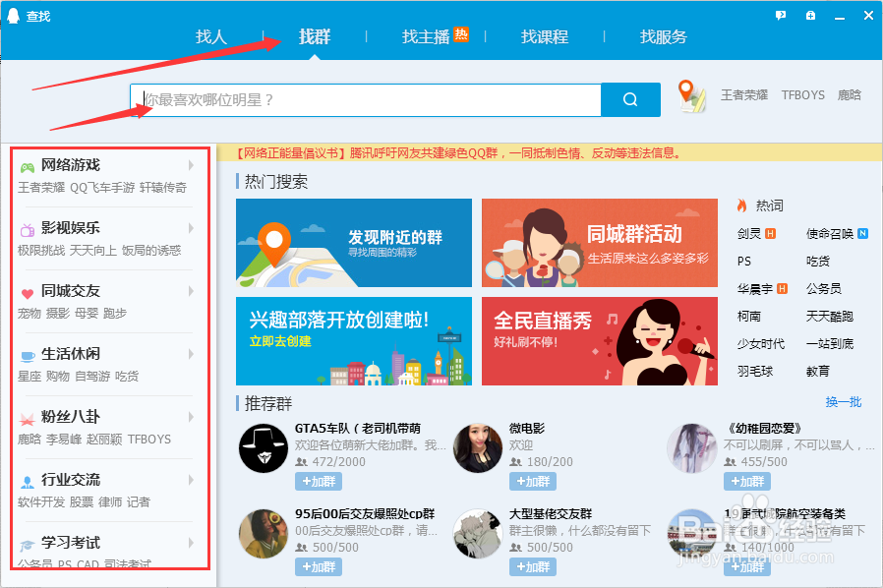Image resolution: width=883 pixels, height=588 pixels.
Task: Go to the 找课程 tab
Action: (x=545, y=37)
